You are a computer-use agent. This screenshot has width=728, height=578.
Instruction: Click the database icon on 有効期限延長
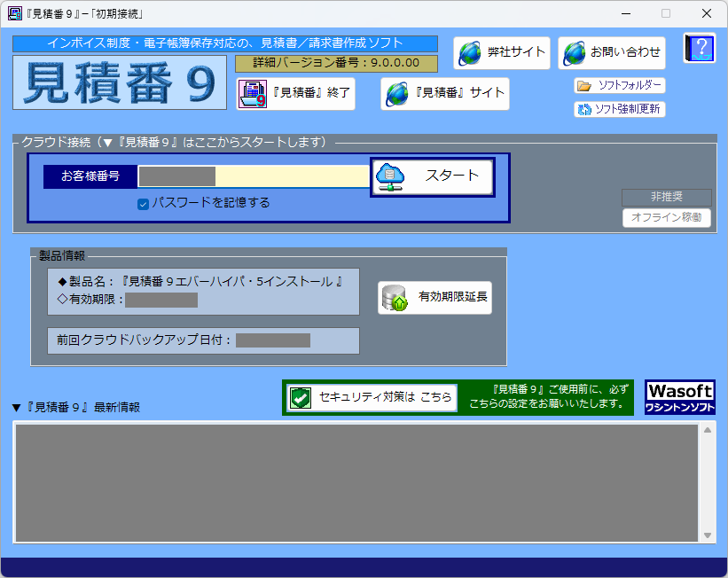pos(395,298)
